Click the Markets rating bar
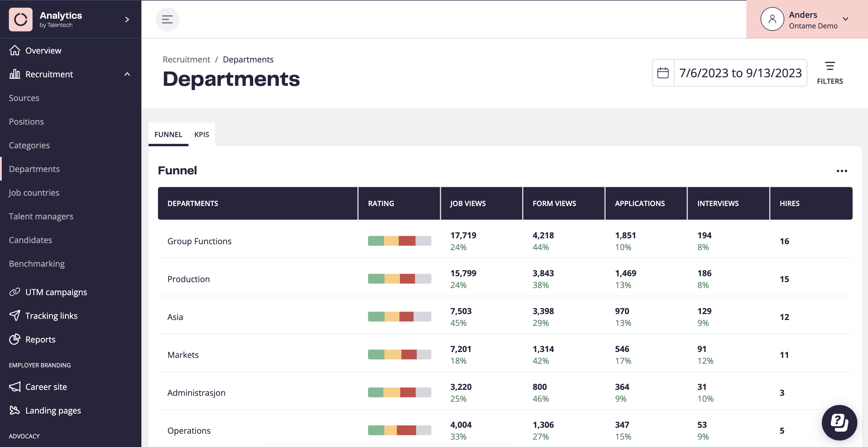868x447 pixels. coord(399,355)
